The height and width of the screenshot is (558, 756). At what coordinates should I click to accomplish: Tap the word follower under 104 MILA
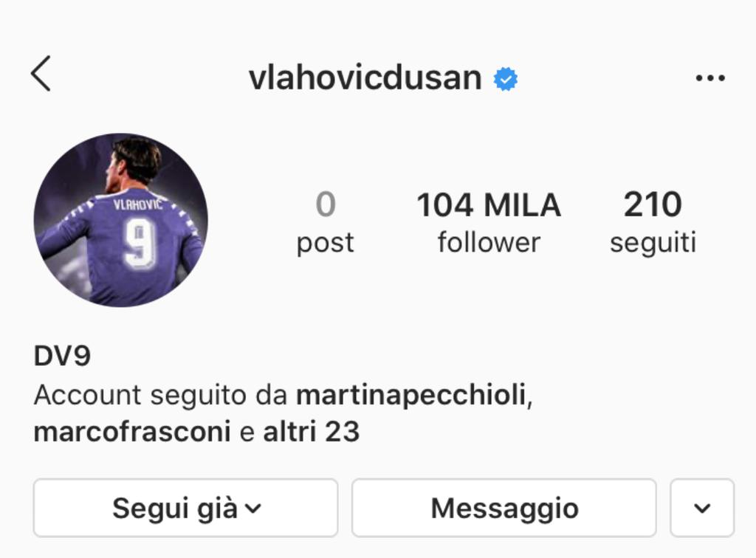pos(489,242)
